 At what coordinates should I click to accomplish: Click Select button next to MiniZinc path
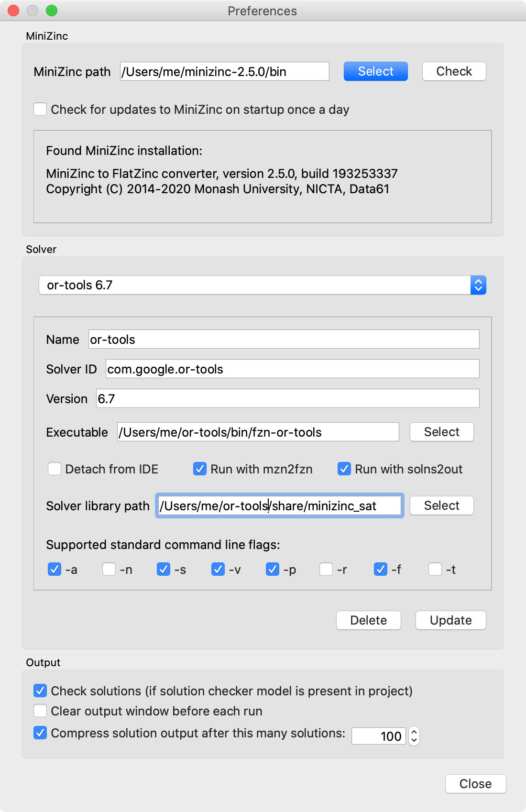(x=376, y=71)
